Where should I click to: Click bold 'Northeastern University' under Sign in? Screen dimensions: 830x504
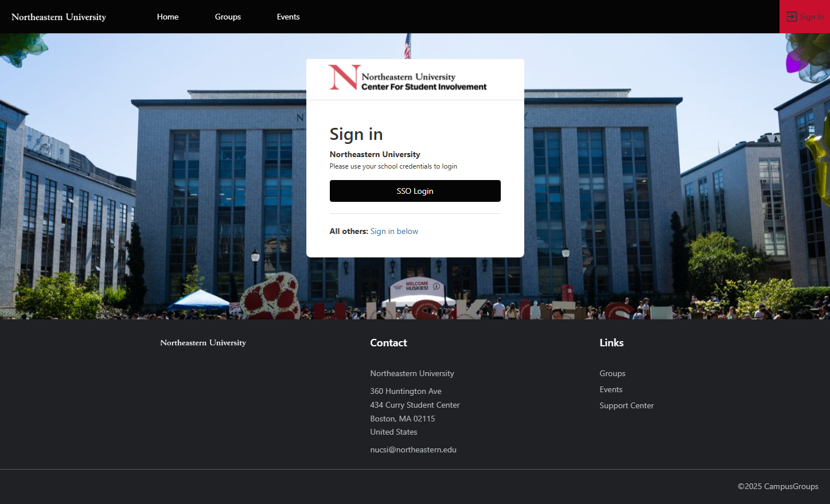pos(375,154)
